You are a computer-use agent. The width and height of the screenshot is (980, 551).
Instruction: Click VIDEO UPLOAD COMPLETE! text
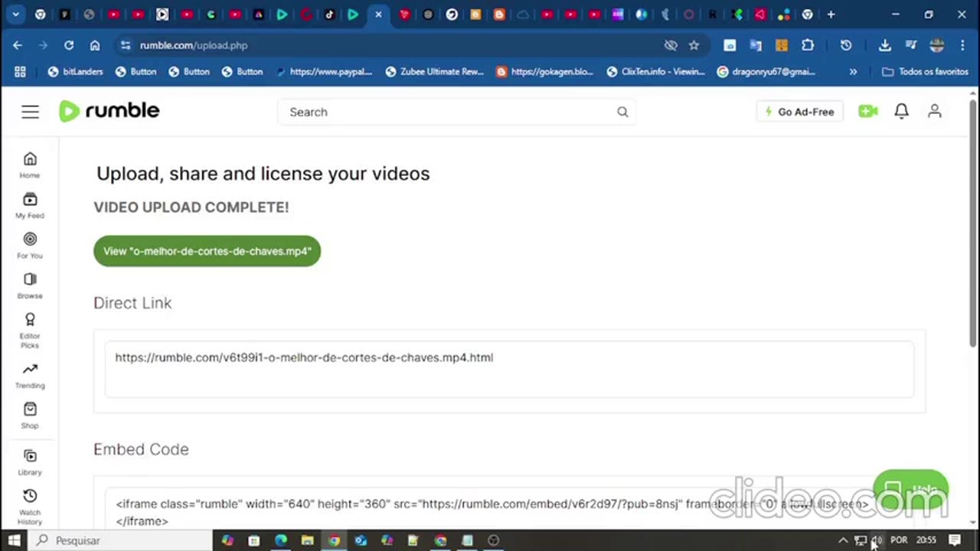(x=191, y=207)
